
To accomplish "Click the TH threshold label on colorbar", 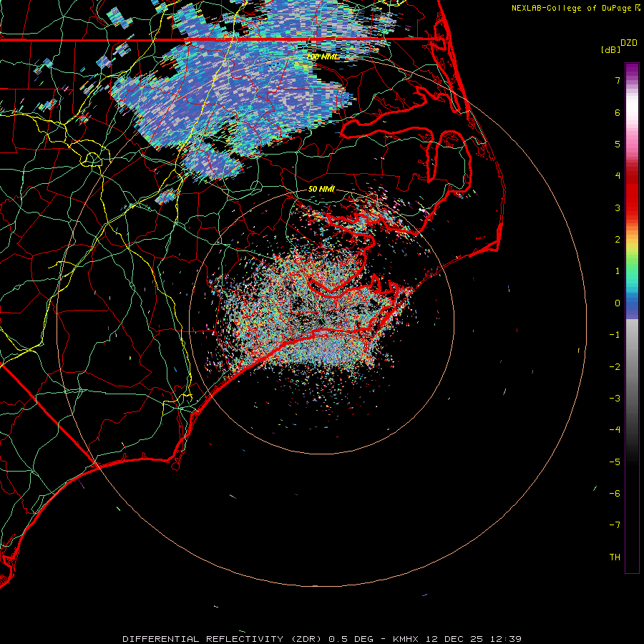I will (x=615, y=557).
